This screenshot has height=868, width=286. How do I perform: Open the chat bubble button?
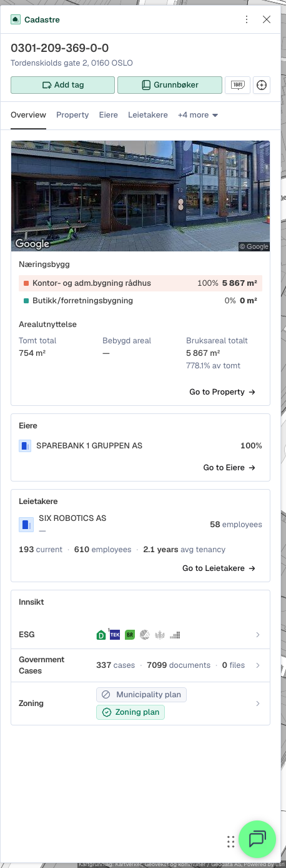257,839
